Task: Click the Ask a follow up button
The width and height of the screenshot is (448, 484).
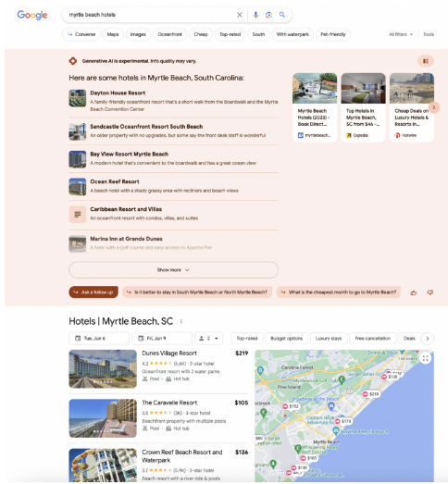Action: tap(93, 292)
